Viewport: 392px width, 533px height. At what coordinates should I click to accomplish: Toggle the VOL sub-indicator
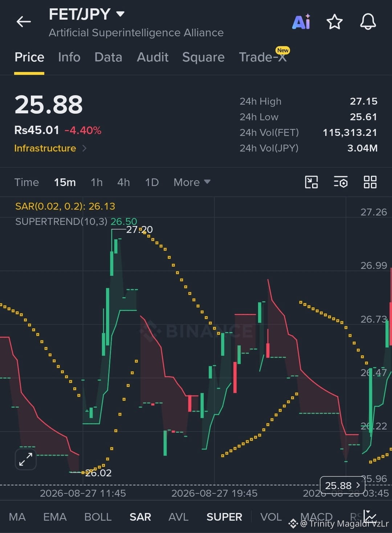[271, 517]
